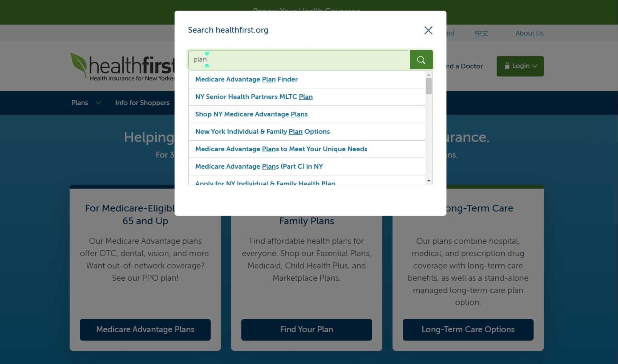Click inside the search field containing 'plan'
Image resolution: width=618 pixels, height=364 pixels.
tap(299, 60)
